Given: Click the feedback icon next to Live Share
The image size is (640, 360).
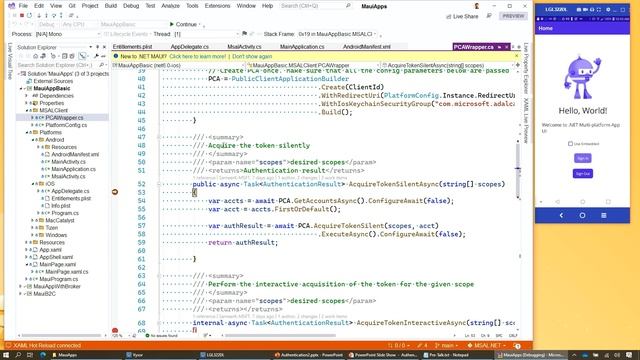Looking at the screenshot, I should 489,16.
